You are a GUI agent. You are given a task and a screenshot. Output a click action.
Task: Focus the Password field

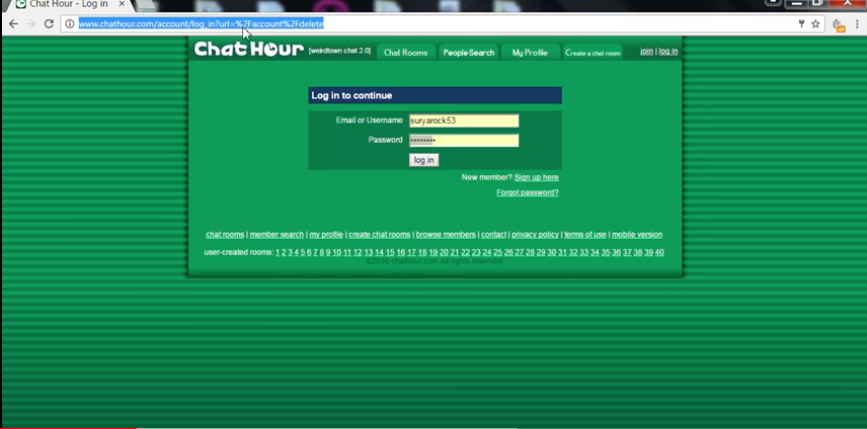(464, 140)
